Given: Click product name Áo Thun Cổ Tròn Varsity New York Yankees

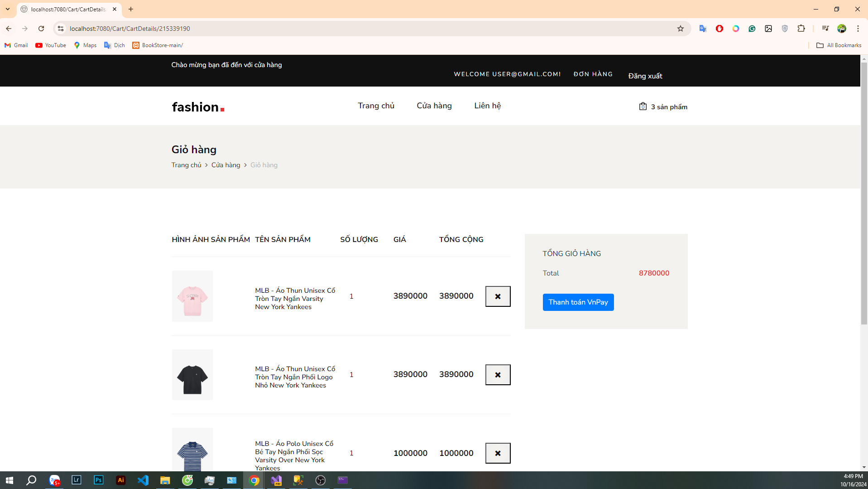Looking at the screenshot, I should (295, 299).
